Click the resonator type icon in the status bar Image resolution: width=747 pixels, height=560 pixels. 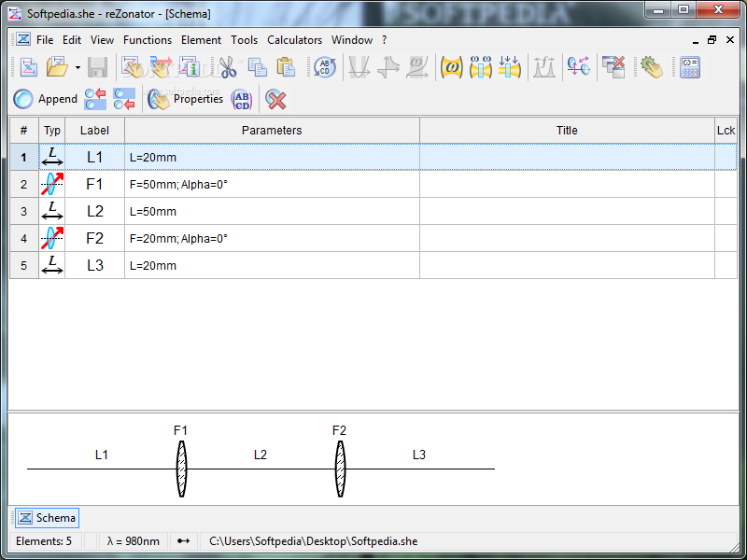[183, 541]
